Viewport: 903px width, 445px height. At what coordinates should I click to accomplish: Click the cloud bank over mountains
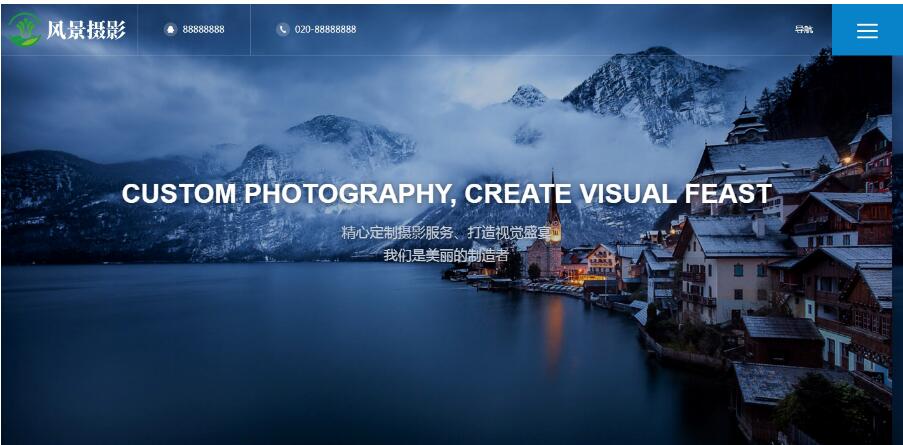click(x=461, y=144)
